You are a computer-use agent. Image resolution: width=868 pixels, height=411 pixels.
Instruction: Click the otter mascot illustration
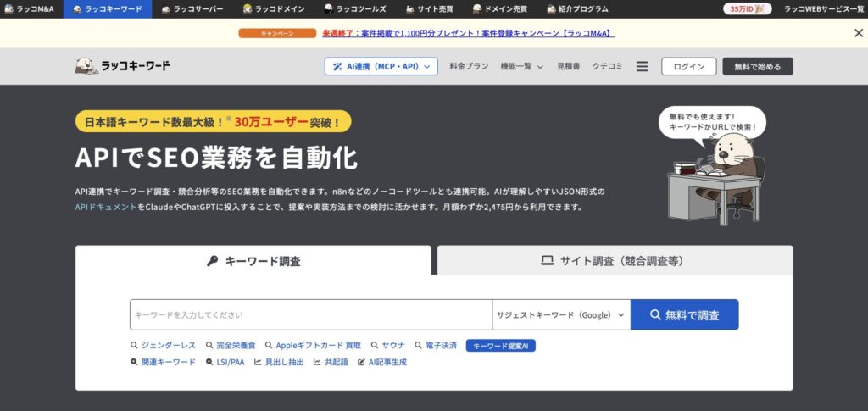pyautogui.click(x=715, y=180)
